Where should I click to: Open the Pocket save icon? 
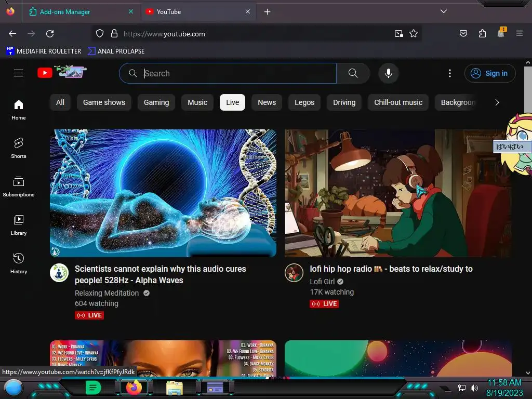463,34
